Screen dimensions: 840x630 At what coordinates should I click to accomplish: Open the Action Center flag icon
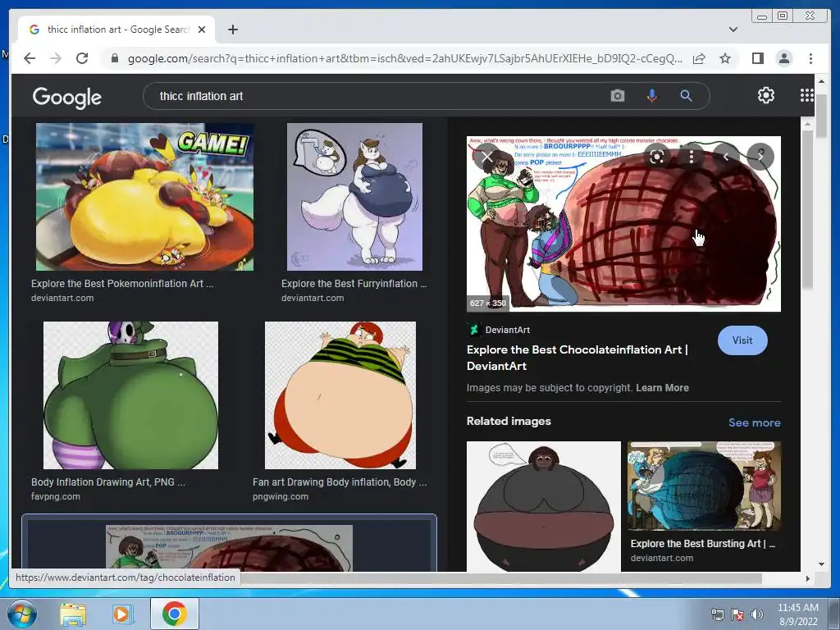pos(737,614)
